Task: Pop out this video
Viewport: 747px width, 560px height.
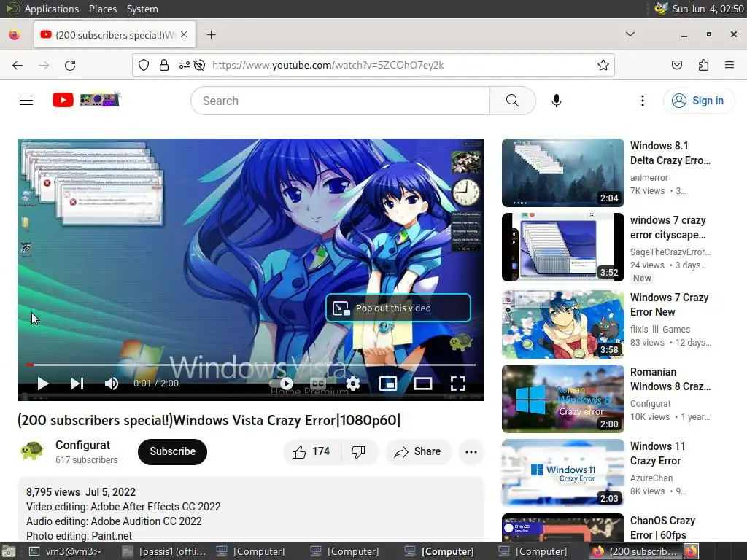Action: coord(398,308)
